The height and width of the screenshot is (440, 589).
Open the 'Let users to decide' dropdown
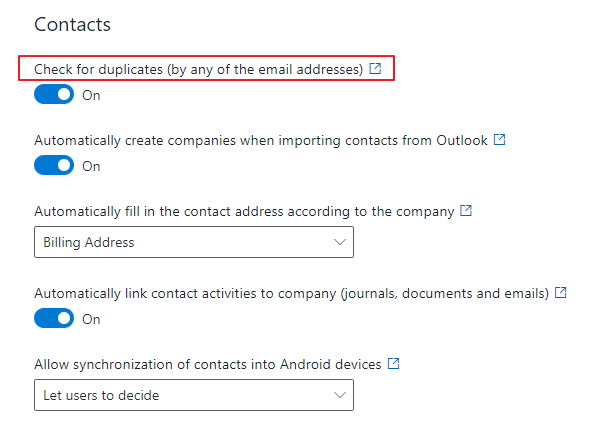pyautogui.click(x=194, y=395)
